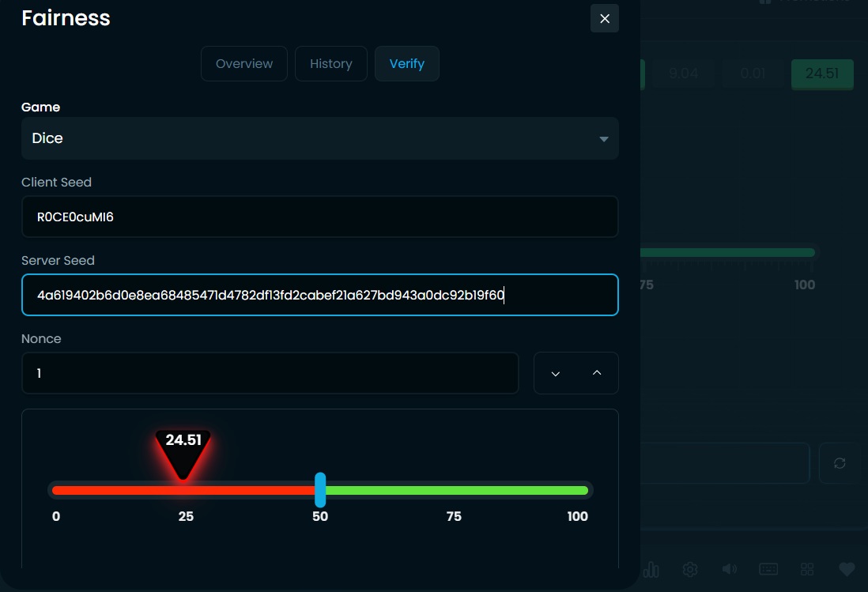The width and height of the screenshot is (868, 592).
Task: Click the 0.01 result chip in background
Action: (x=753, y=74)
